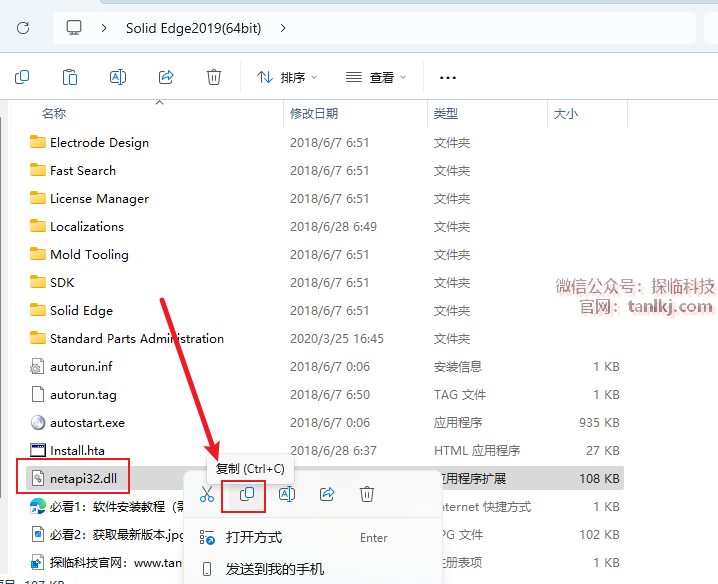Click the 安装信息 type cell

pos(458,366)
